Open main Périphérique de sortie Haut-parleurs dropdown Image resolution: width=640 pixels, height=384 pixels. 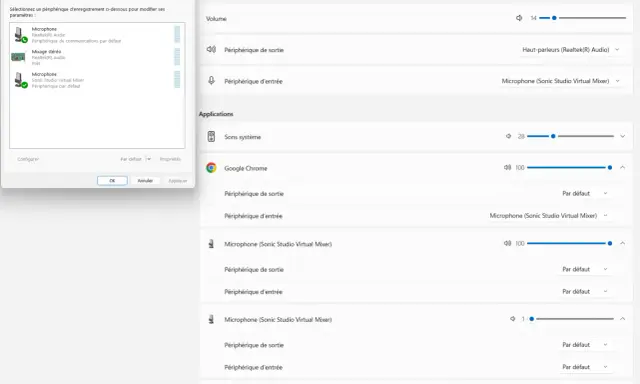[570, 50]
